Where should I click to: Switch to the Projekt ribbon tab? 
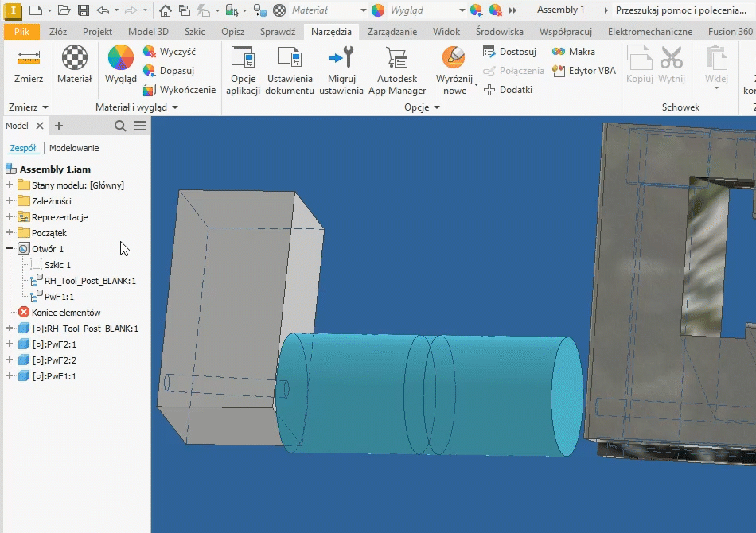point(97,32)
